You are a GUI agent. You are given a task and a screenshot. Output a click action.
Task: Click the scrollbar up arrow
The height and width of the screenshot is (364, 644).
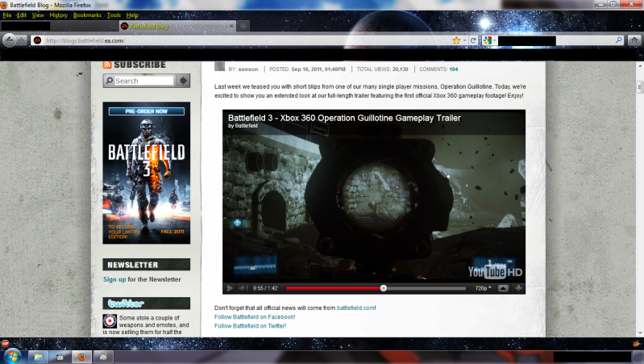coord(640,65)
